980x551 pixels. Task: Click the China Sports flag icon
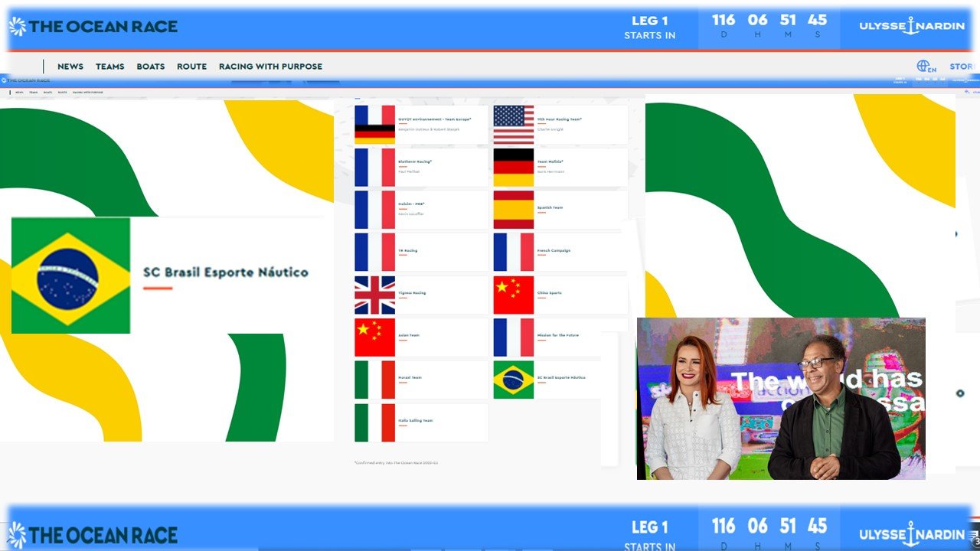513,295
